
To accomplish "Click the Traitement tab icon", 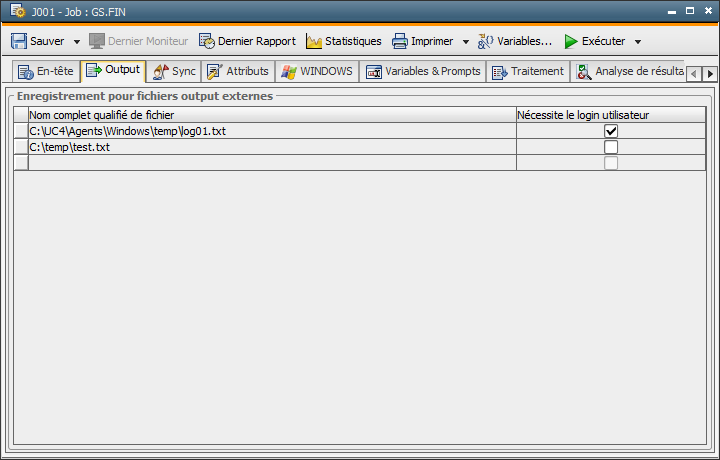I will coord(500,72).
